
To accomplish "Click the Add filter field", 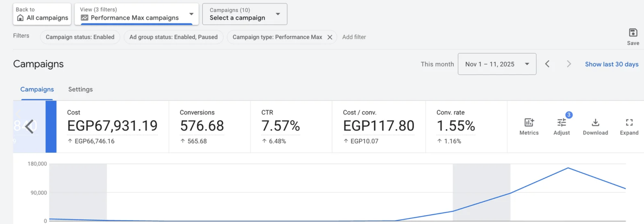I will [x=354, y=37].
